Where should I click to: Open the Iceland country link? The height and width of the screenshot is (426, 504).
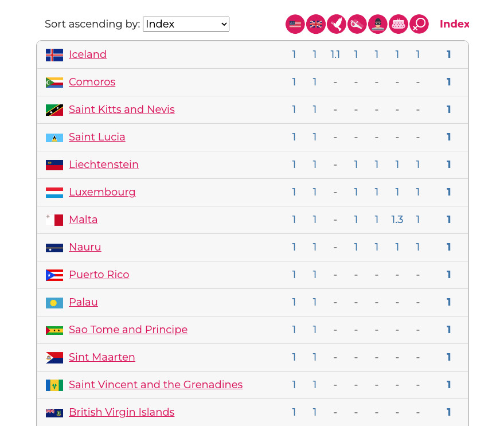pos(87,54)
